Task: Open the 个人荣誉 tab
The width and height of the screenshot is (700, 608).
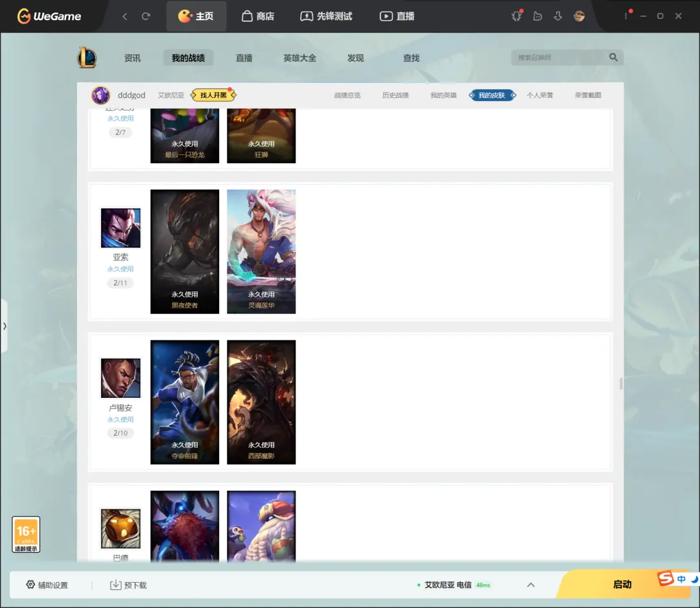Action: (540, 95)
